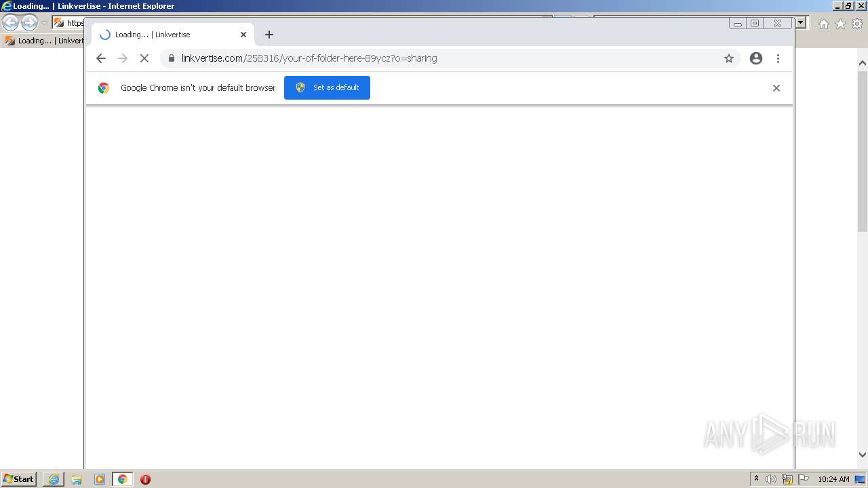Show hidden system tray icons
This screenshot has height=488, width=868.
[x=756, y=479]
